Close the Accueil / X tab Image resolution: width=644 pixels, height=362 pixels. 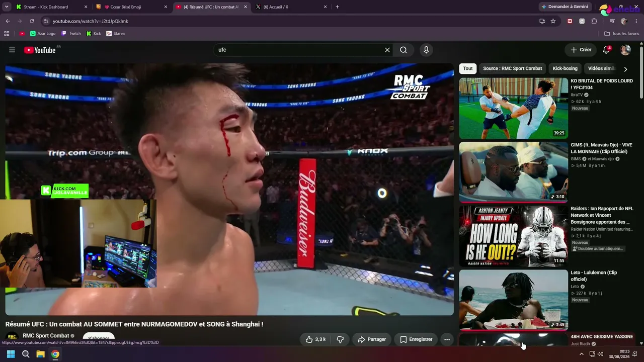[x=325, y=7]
